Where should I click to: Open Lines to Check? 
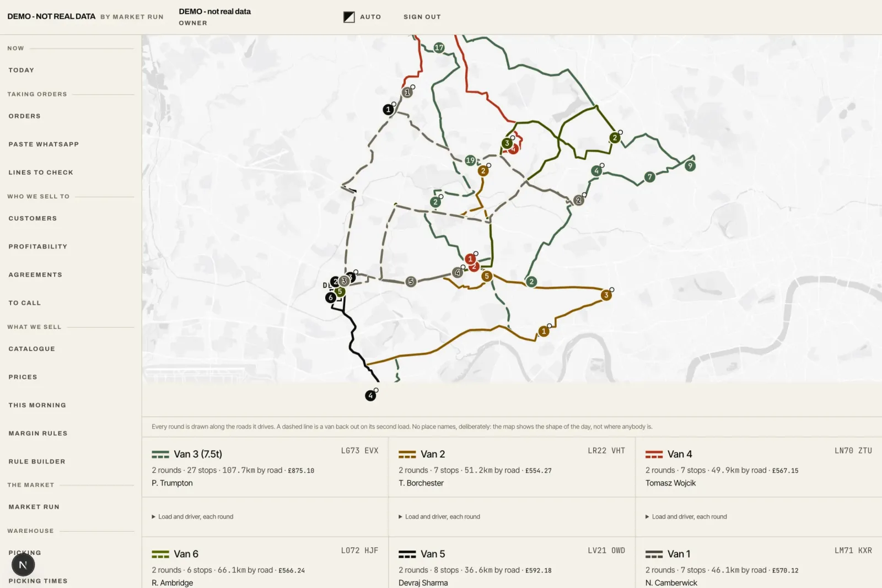41,172
